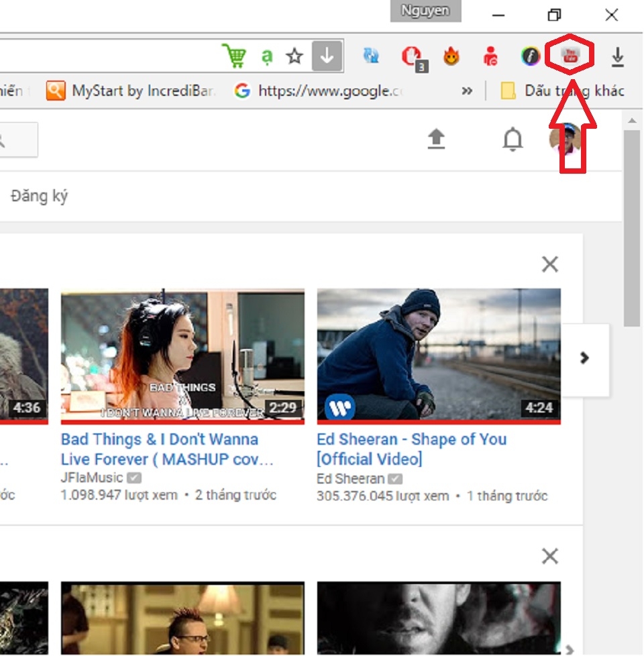644x656 pixels.
Task: Click the scrollbar up arrow
Action: (x=631, y=121)
